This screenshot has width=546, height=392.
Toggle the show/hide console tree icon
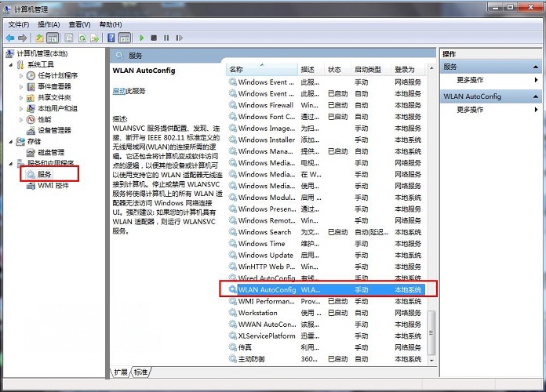tap(53, 38)
